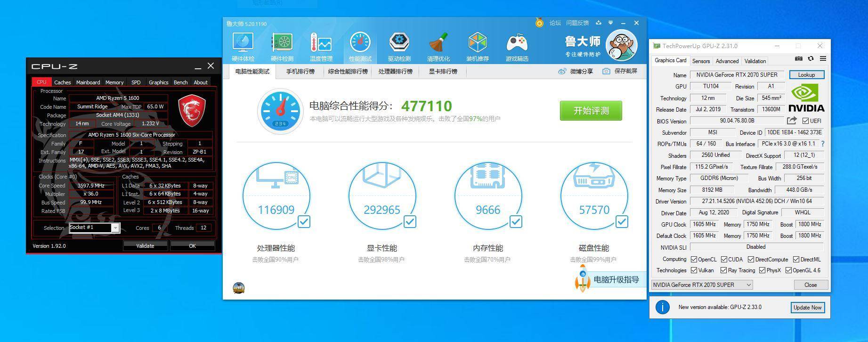Switch to the 处理器排行榜 tab

pyautogui.click(x=396, y=72)
